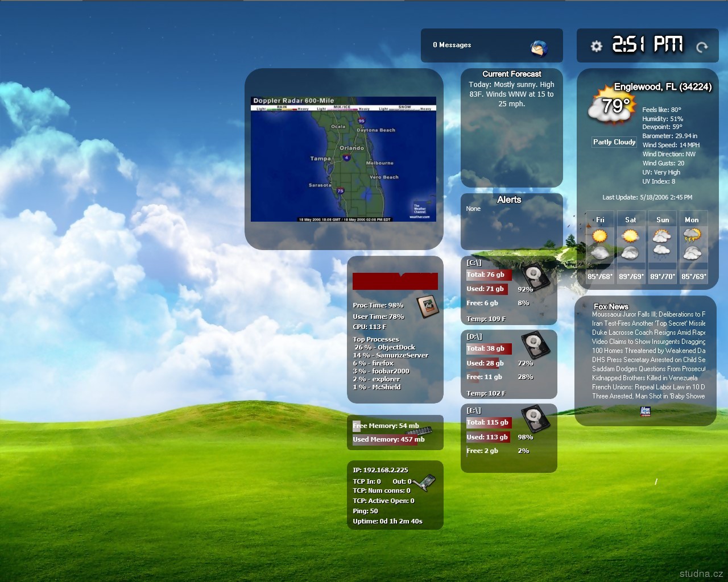Image resolution: width=728 pixels, height=582 pixels.
Task: Click 'Uptime: 0d 1h 2m 40s' text
Action: coord(387,521)
